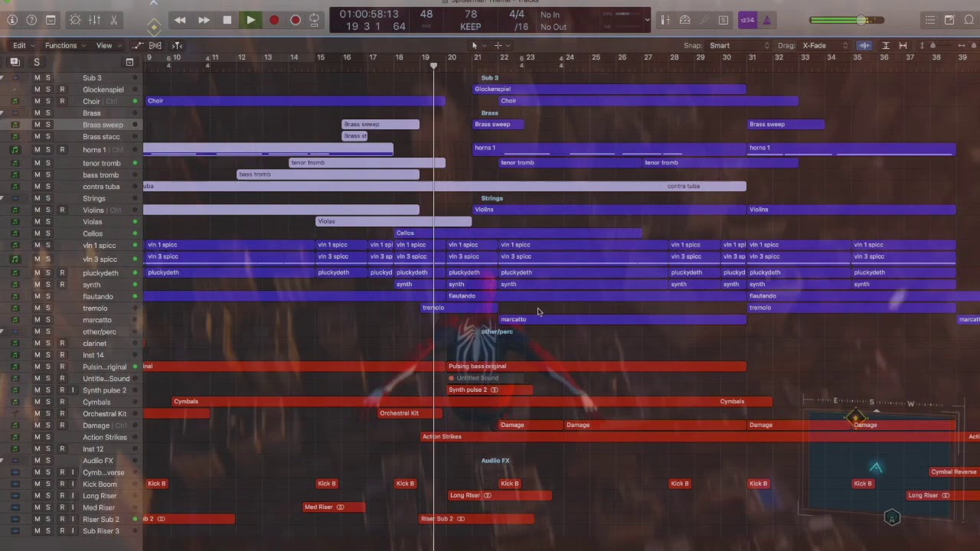Image resolution: width=980 pixels, height=551 pixels.
Task: Mute the Choir track
Action: (x=37, y=101)
